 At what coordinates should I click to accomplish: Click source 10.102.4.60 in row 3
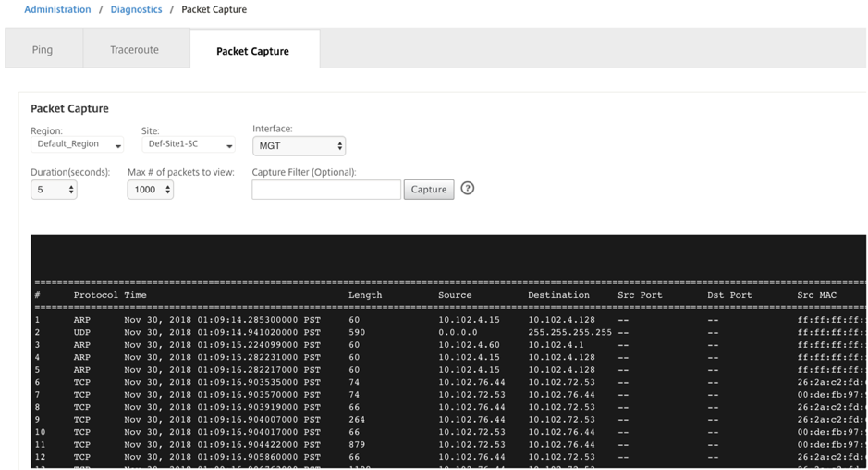click(x=469, y=345)
